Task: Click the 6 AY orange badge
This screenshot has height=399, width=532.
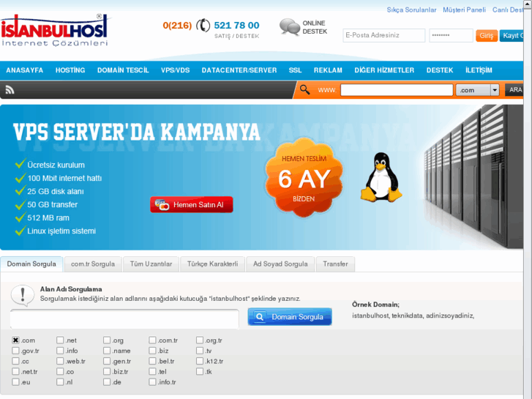Action: 304,178
